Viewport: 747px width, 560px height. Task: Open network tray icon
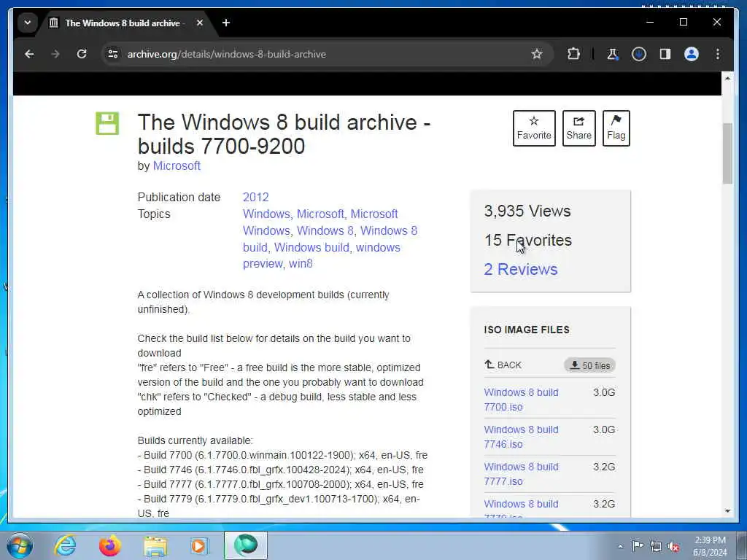[x=656, y=546]
